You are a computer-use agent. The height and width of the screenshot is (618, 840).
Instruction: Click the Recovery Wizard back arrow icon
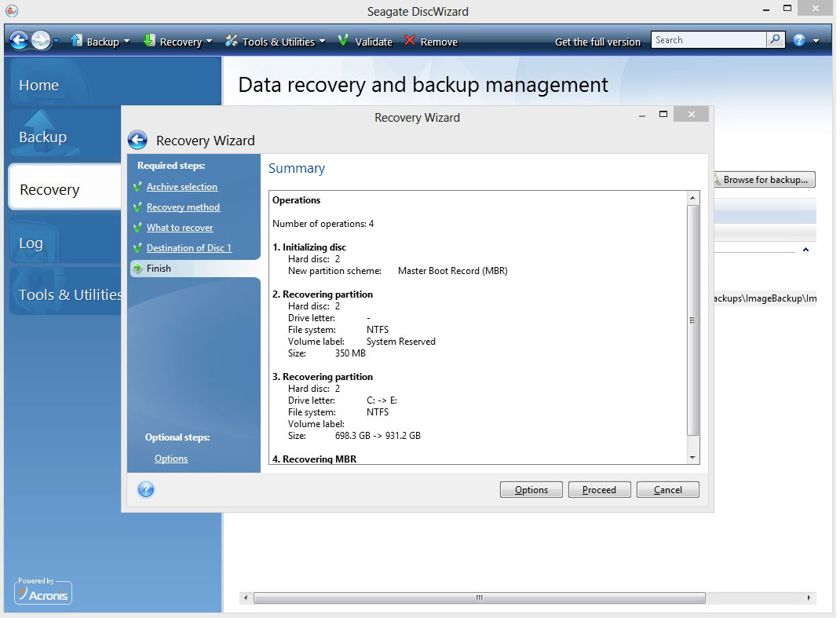(137, 141)
